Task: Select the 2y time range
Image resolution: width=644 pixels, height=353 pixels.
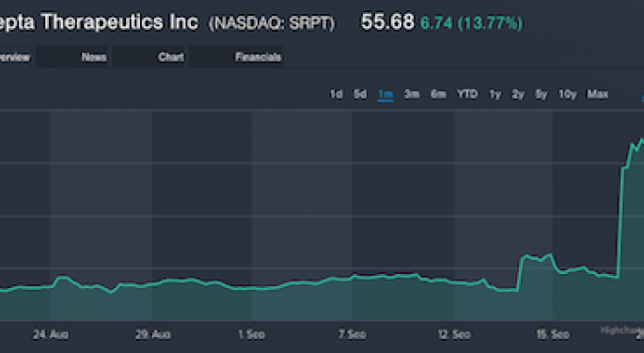Action: [x=518, y=94]
